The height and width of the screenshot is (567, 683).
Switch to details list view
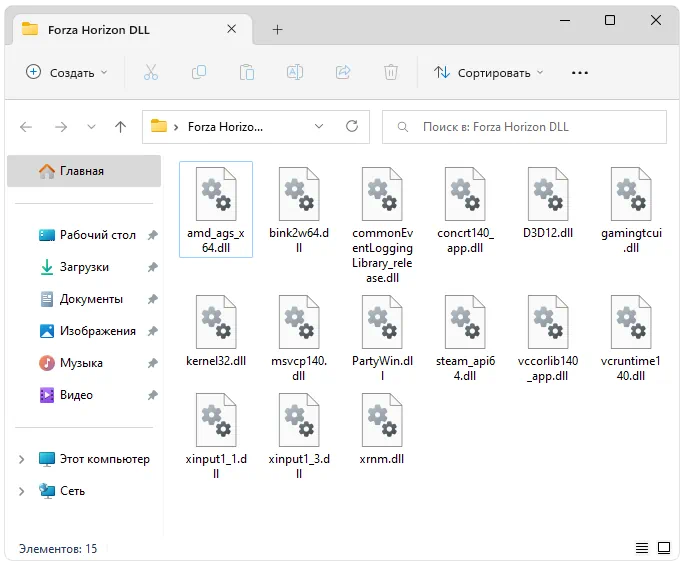(642, 548)
